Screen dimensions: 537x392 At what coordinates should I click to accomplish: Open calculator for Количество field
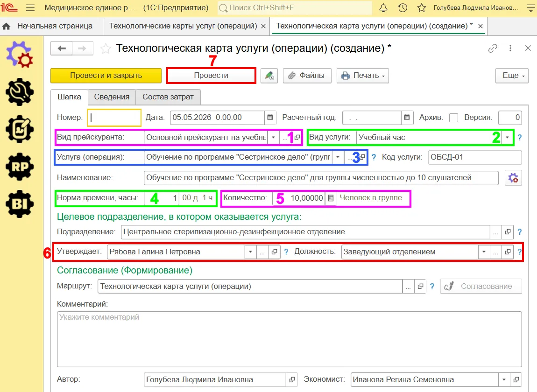(x=331, y=198)
